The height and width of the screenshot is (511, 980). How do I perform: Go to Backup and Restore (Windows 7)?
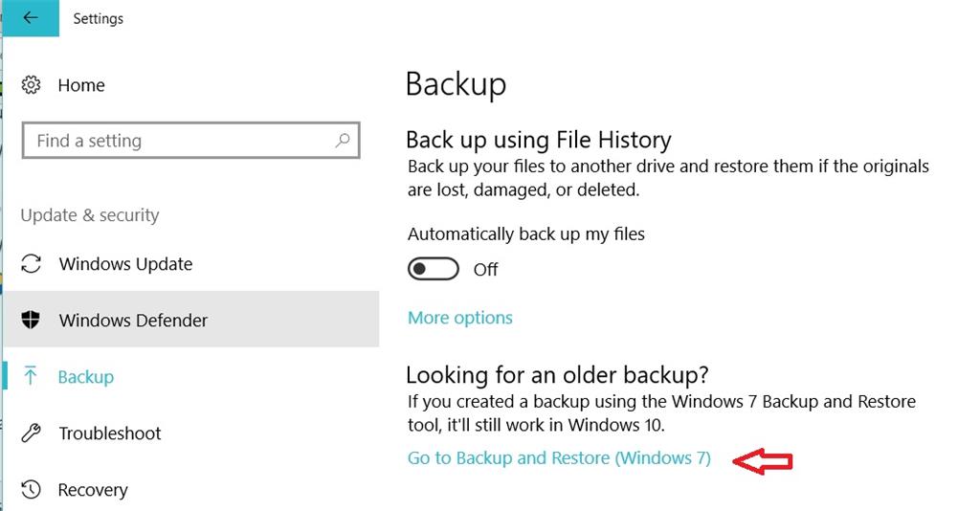[x=559, y=458]
